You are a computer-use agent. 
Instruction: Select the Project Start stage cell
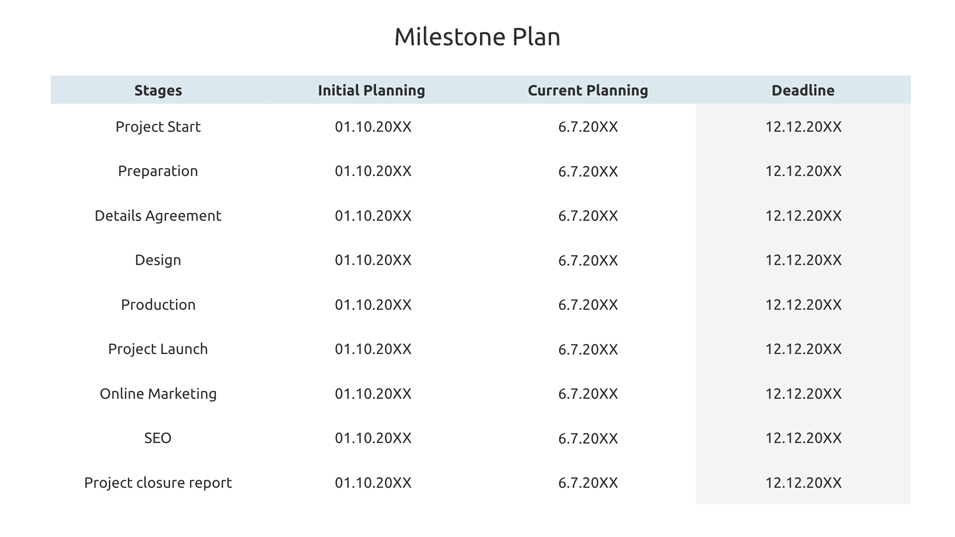click(158, 127)
